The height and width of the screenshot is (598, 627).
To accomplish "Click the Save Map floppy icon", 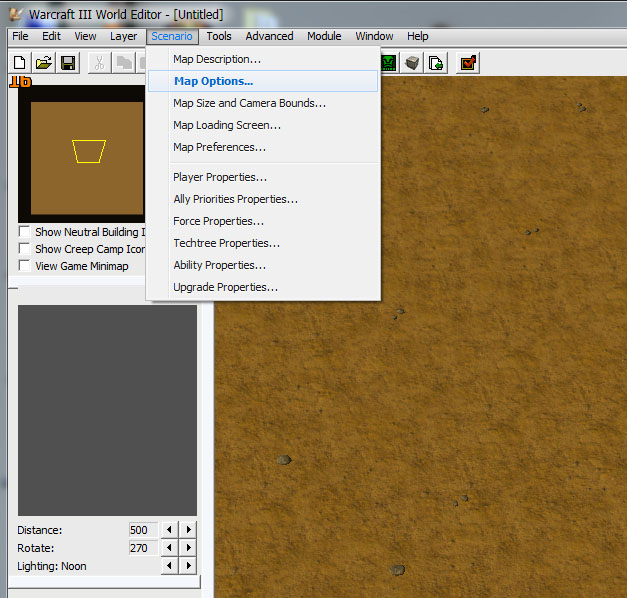I will 68,63.
